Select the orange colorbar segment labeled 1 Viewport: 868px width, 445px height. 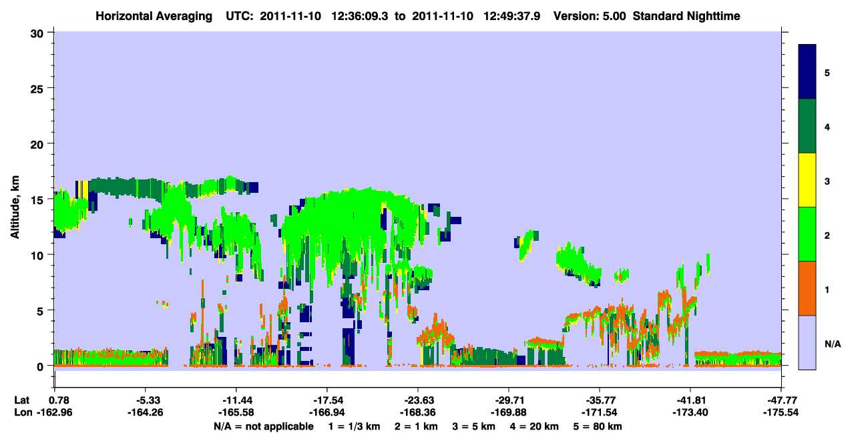[x=807, y=288]
